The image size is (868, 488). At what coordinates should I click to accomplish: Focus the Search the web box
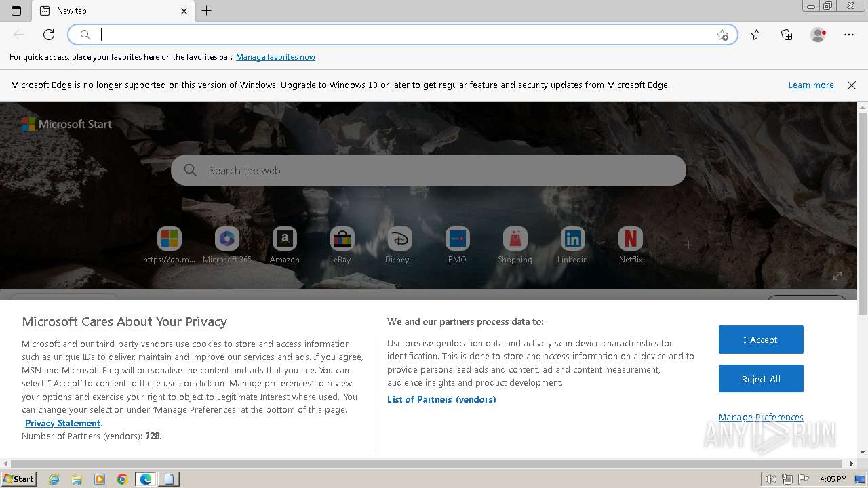[429, 170]
